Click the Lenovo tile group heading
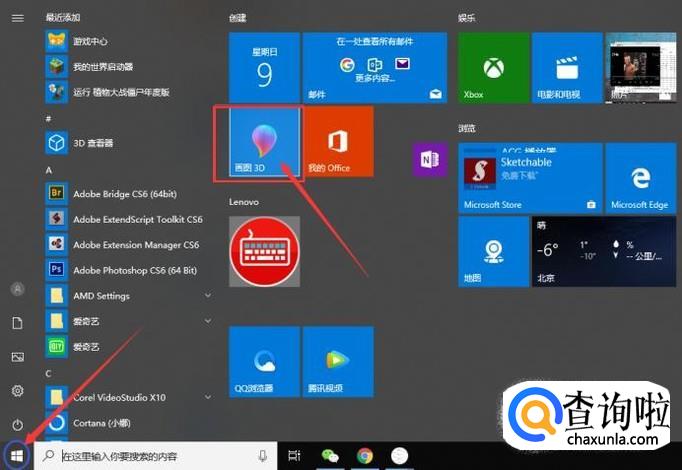This screenshot has width=682, height=470. point(244,202)
